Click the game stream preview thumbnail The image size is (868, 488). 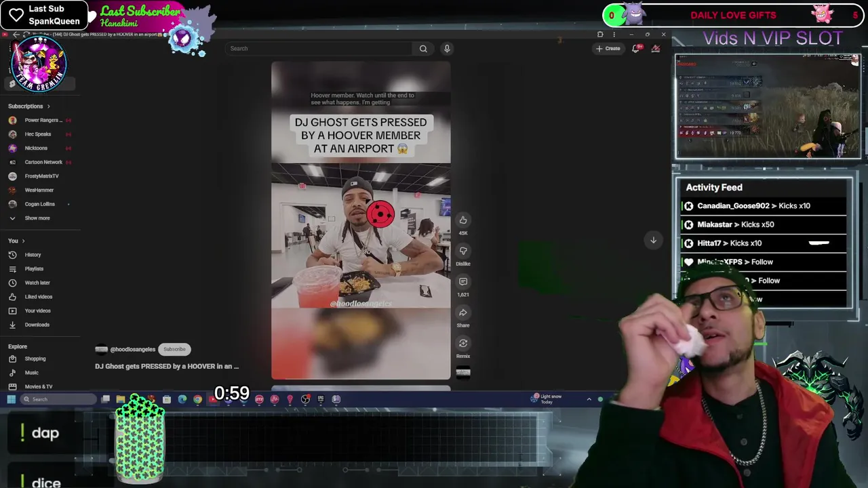point(768,106)
